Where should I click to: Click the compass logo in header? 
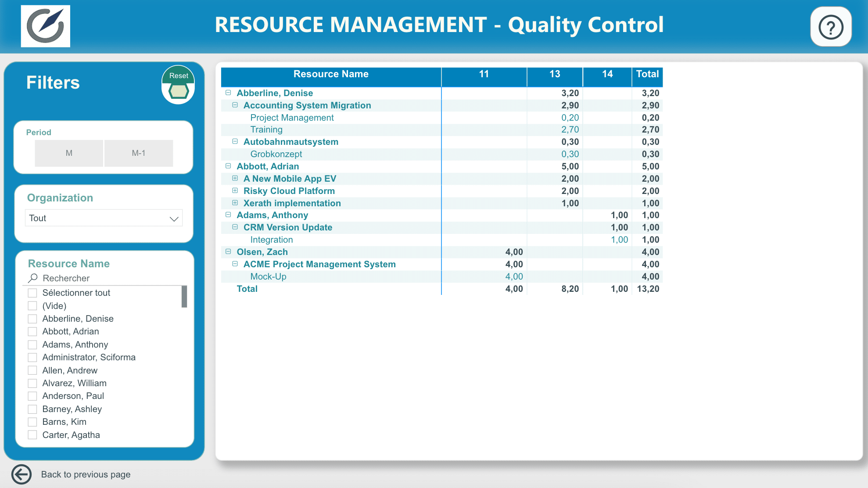point(46,26)
